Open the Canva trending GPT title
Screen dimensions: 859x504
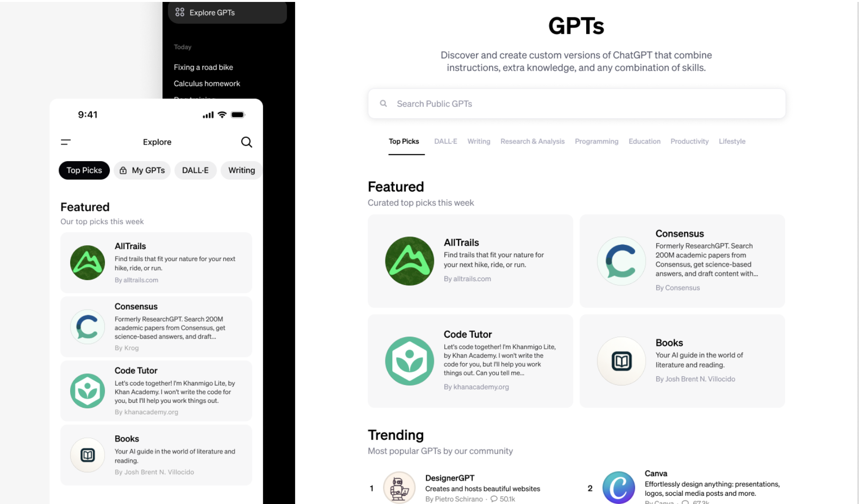click(x=656, y=474)
